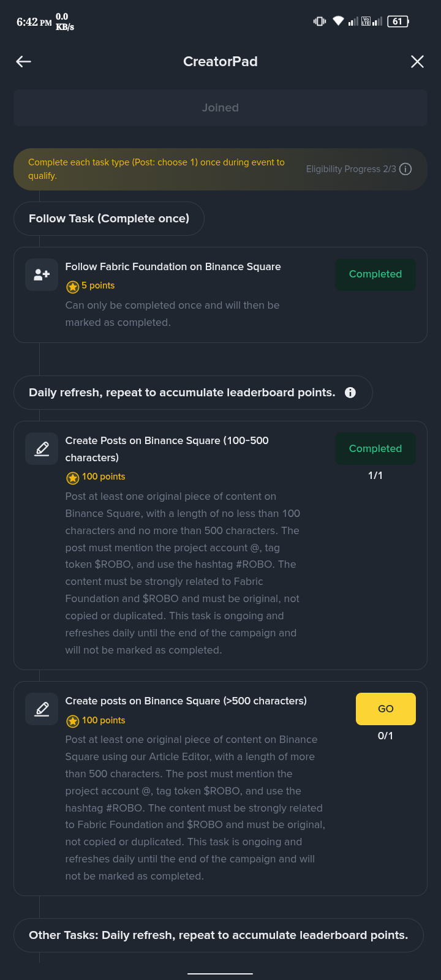
Task: Tap pencil icon for >500 characters post
Action: [x=42, y=709]
